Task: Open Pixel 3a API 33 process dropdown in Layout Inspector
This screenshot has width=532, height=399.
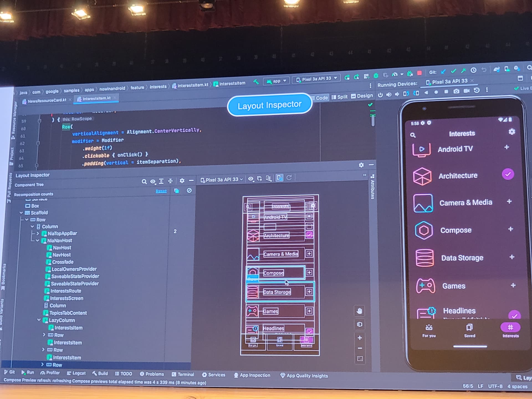Action: pyautogui.click(x=222, y=180)
